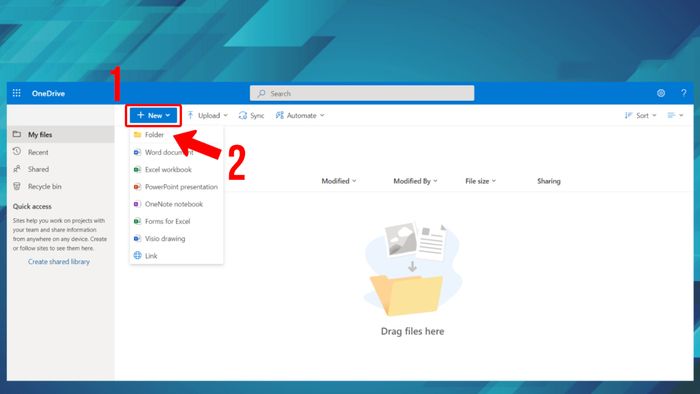
Task: Click the OneDrive title link
Action: (x=48, y=93)
